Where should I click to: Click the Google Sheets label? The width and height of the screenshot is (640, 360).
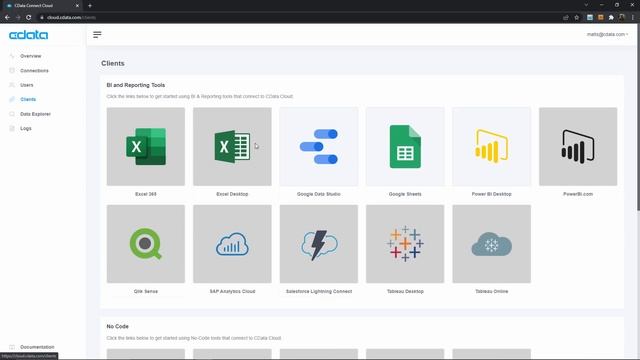[x=405, y=194]
